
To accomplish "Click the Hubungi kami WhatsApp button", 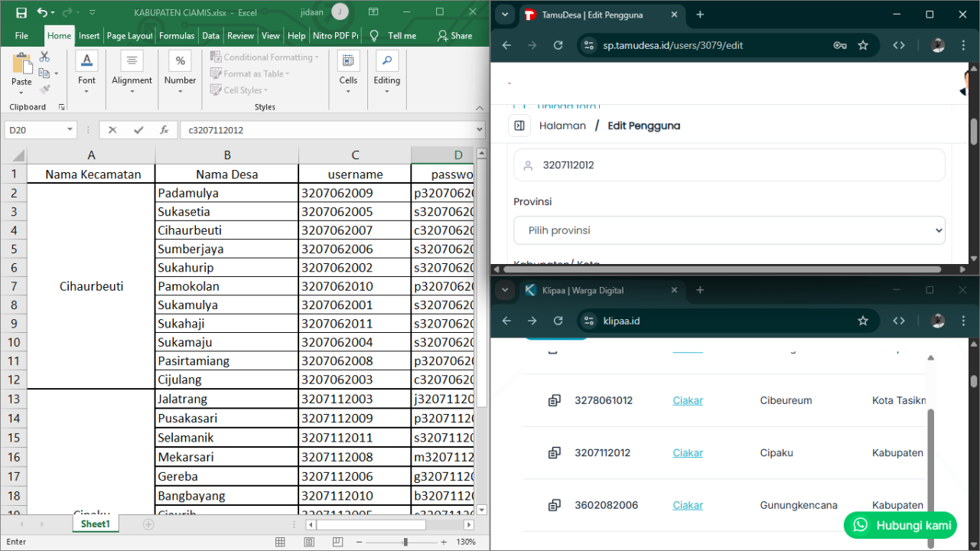I will click(x=900, y=525).
